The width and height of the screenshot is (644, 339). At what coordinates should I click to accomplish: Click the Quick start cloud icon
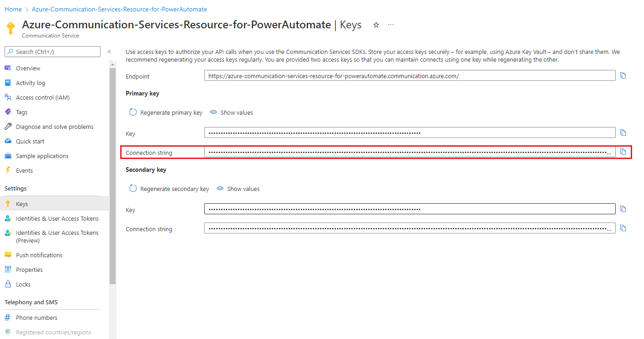(8, 141)
